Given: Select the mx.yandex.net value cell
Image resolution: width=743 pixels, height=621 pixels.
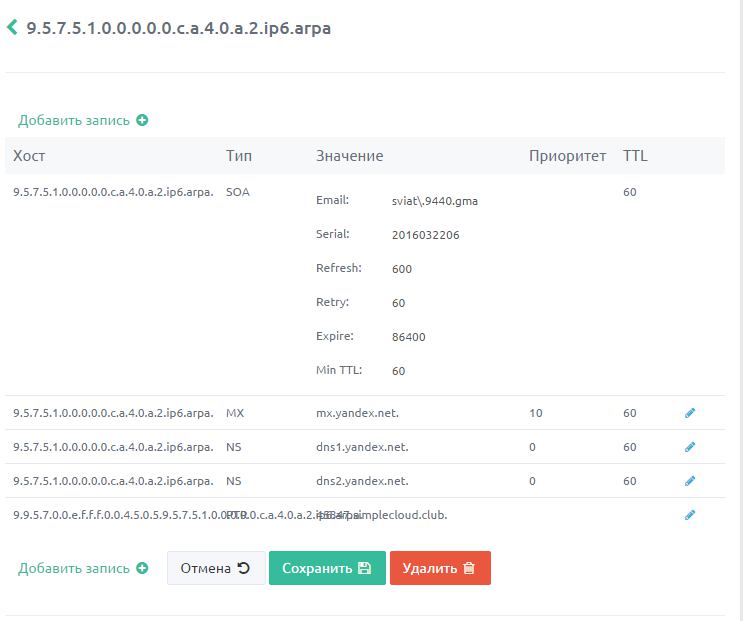Looking at the screenshot, I should 358,413.
